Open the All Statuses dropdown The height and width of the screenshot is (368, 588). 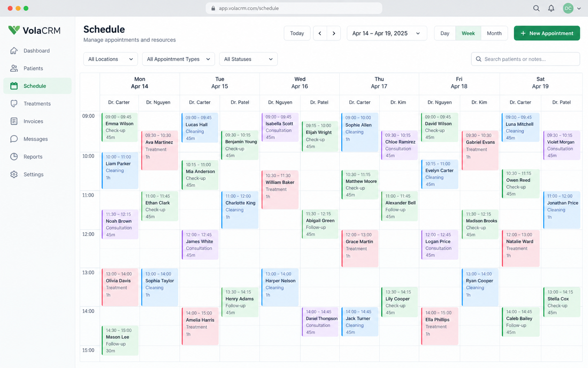click(x=248, y=59)
